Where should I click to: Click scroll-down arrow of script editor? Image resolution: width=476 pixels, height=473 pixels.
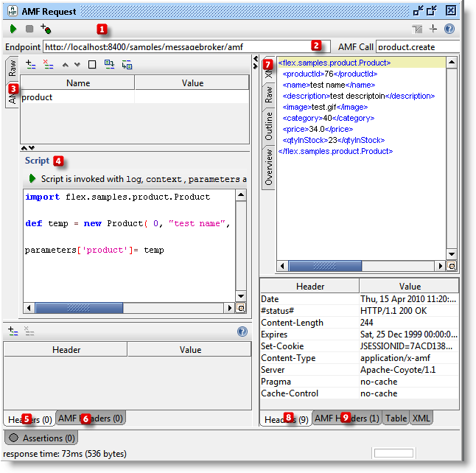pos(241,296)
